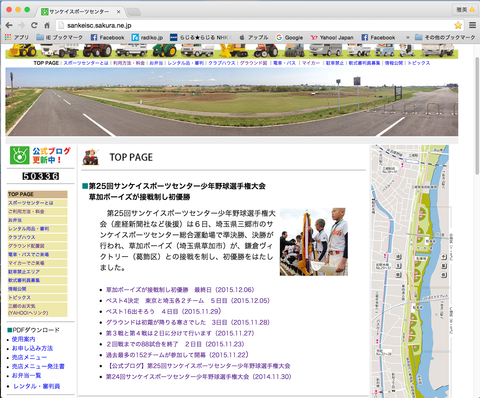Expand the その他のブックマーク folder

tap(445, 37)
